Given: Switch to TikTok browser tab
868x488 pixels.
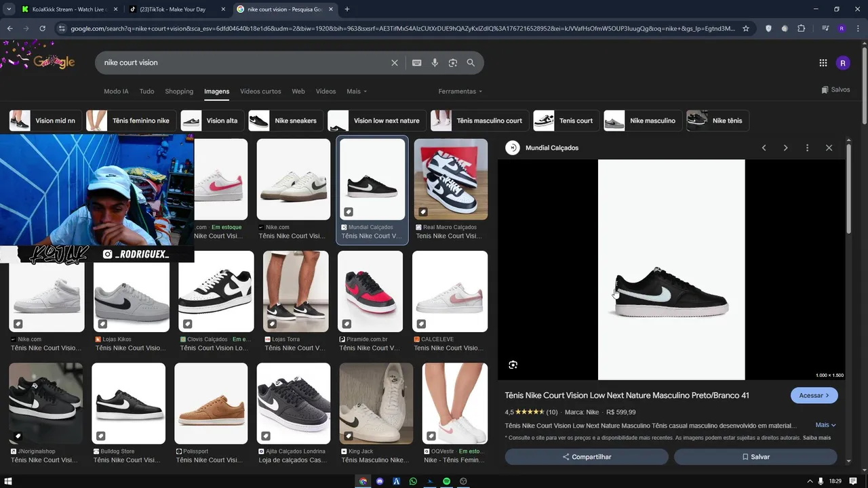Looking at the screenshot, I should tap(176, 9).
